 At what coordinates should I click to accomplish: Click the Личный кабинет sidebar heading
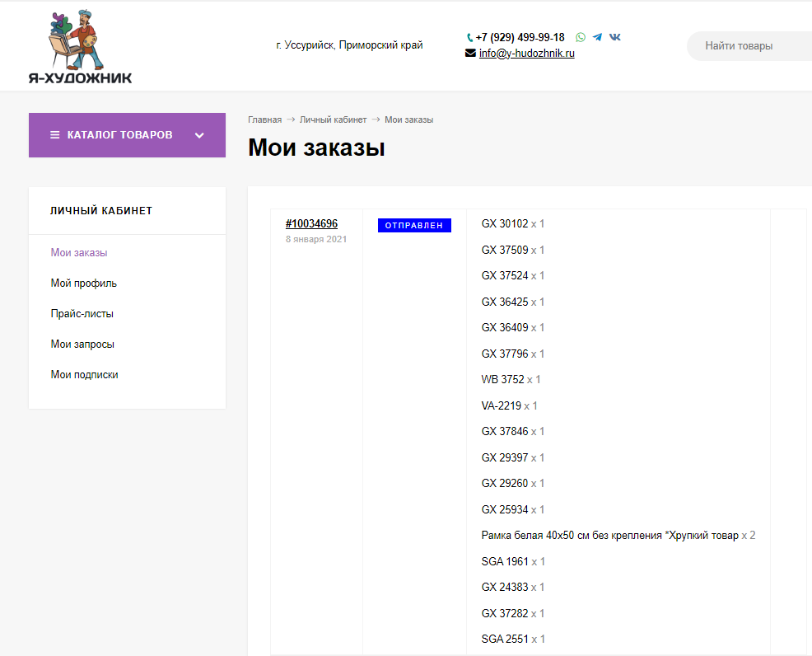101,211
